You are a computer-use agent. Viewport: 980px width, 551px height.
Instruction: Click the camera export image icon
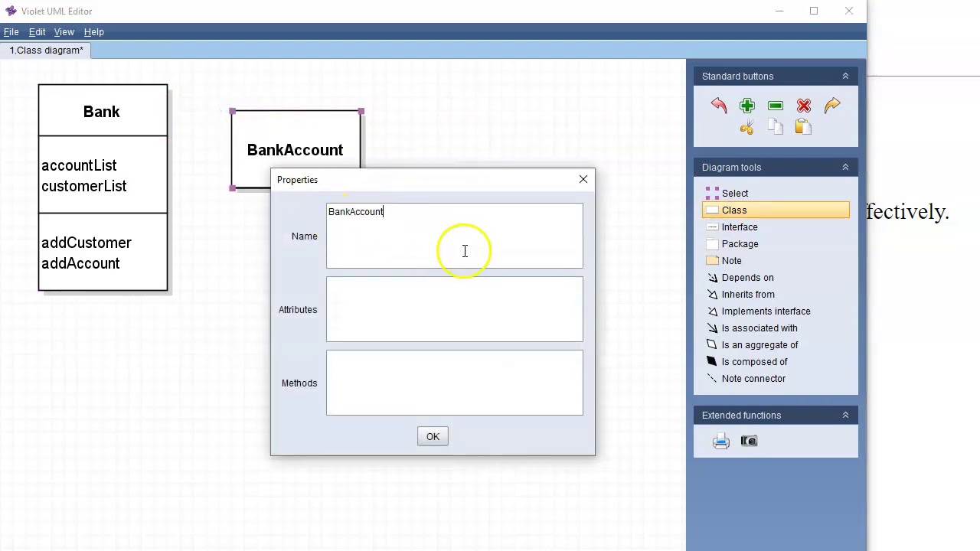pyautogui.click(x=749, y=441)
